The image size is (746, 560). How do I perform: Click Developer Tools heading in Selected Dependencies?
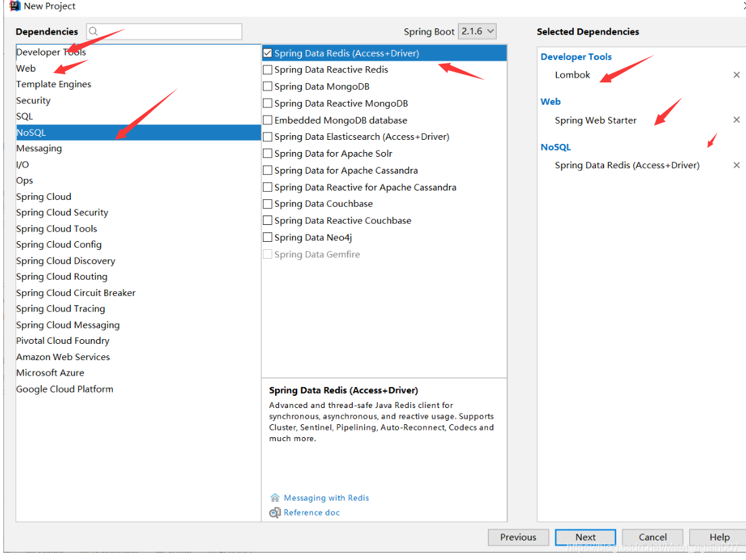576,57
